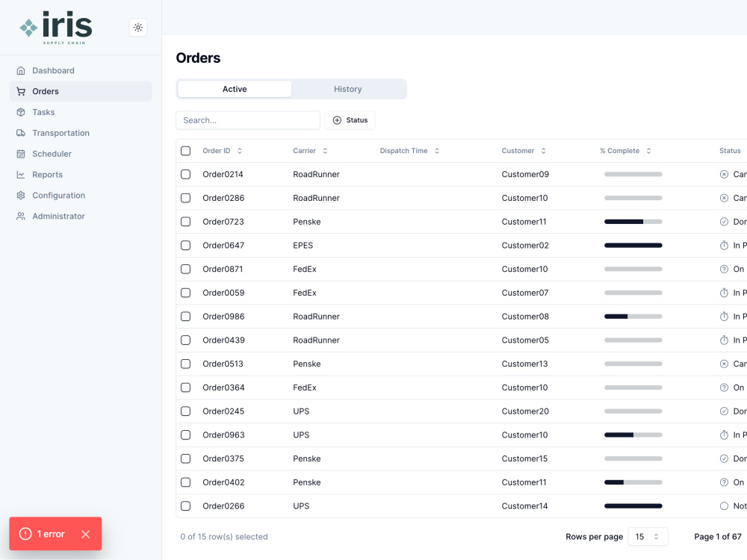Click cancelled status icon for Order0513
Viewport: 747px width, 560px height.
[724, 364]
